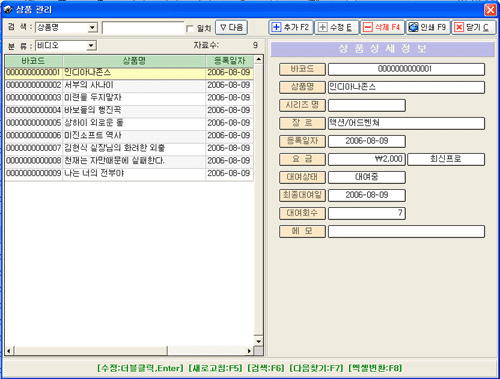The image size is (500, 379).
Task: Select the row 미진소프트 역사
Action: coord(129,136)
